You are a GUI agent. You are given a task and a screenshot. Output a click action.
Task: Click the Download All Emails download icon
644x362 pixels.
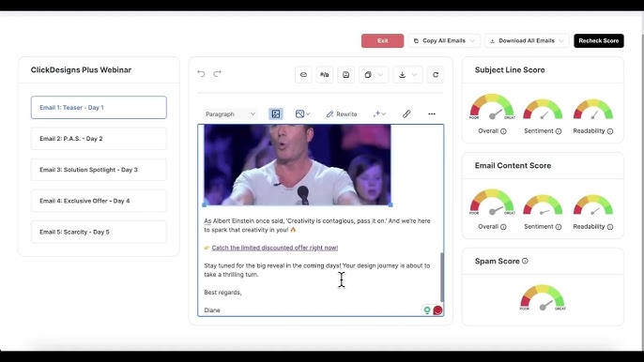(492, 40)
